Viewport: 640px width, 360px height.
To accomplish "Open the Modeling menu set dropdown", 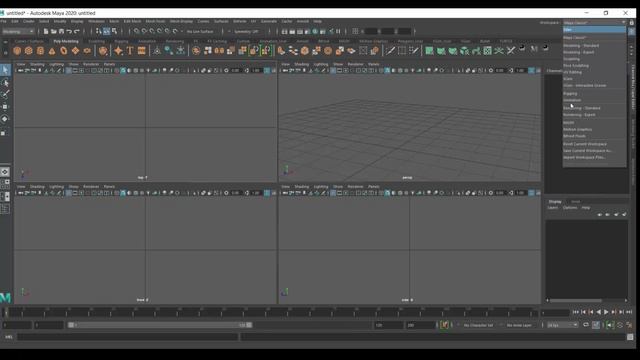I will tap(18, 31).
